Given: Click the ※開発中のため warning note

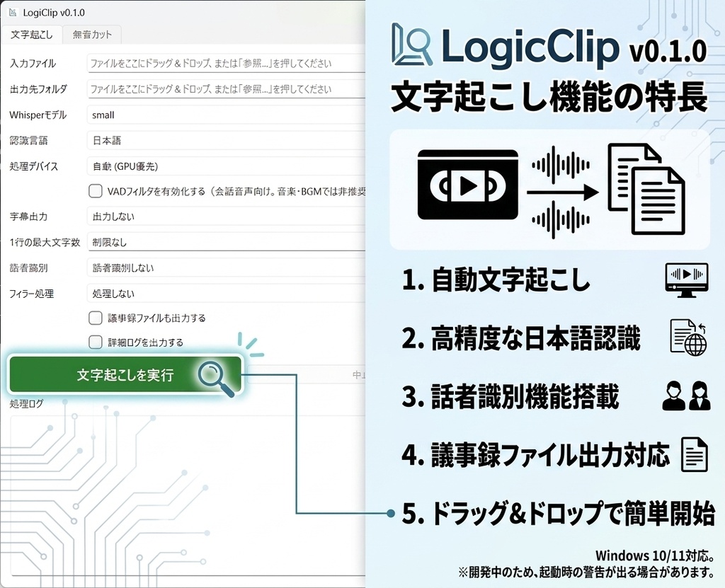Looking at the screenshot, I should (587, 572).
